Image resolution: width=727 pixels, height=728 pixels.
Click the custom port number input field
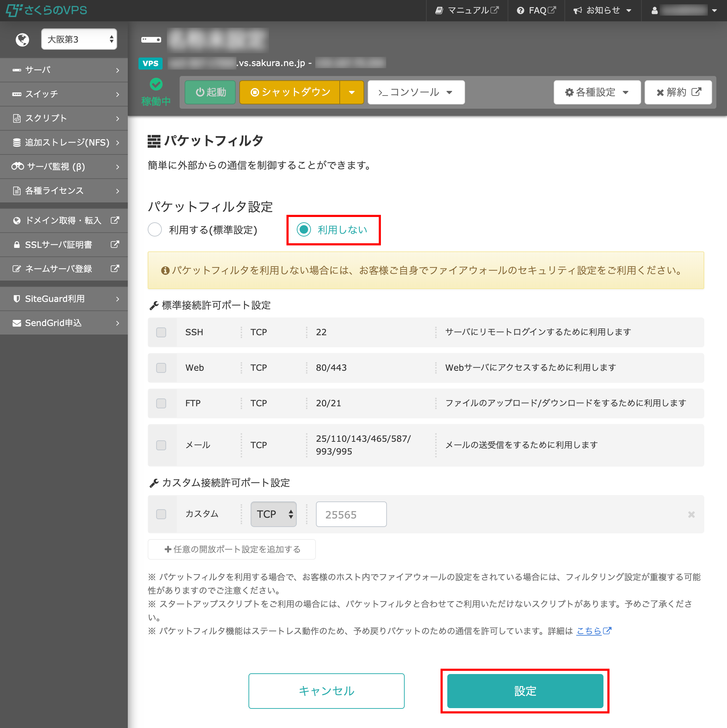351,514
